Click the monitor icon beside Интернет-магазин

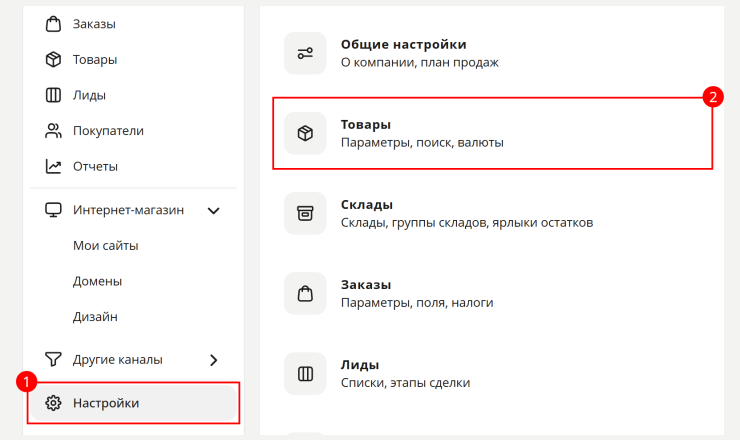point(53,210)
